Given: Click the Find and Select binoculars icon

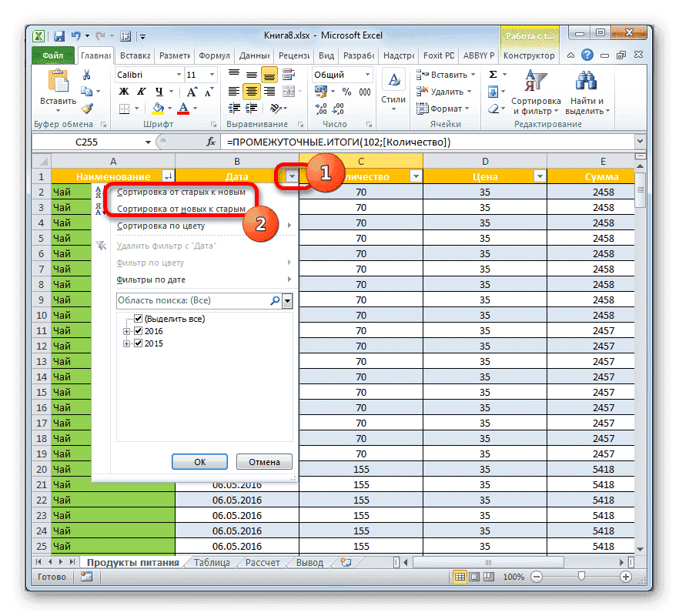Looking at the screenshot, I should [x=585, y=81].
